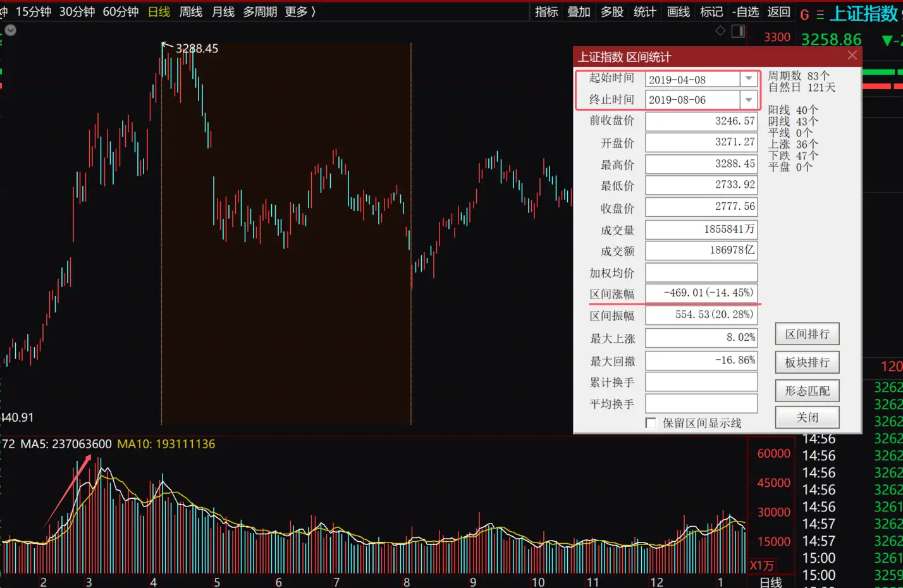The image size is (903, 588).
Task: Select the 前收盘价 value 3246.57
Action: click(x=701, y=121)
